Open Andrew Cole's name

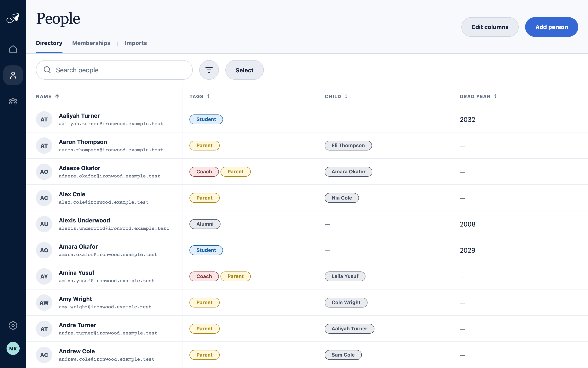click(x=77, y=351)
